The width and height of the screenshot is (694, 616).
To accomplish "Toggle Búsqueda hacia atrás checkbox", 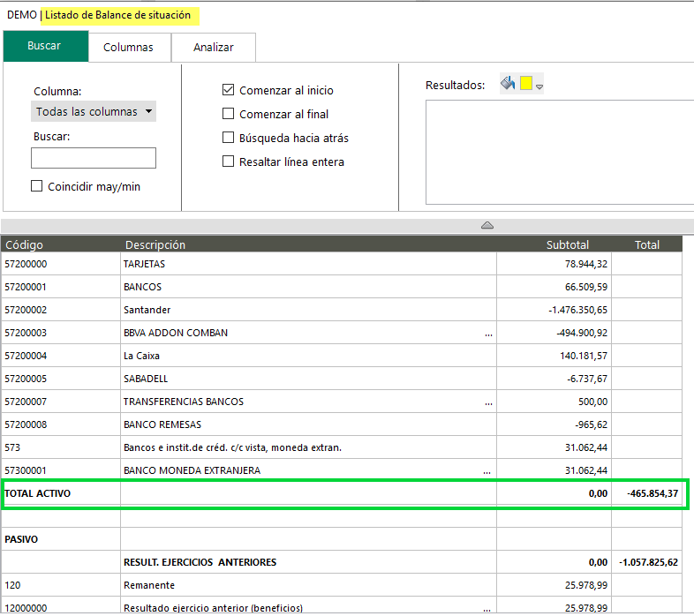I will 229,138.
